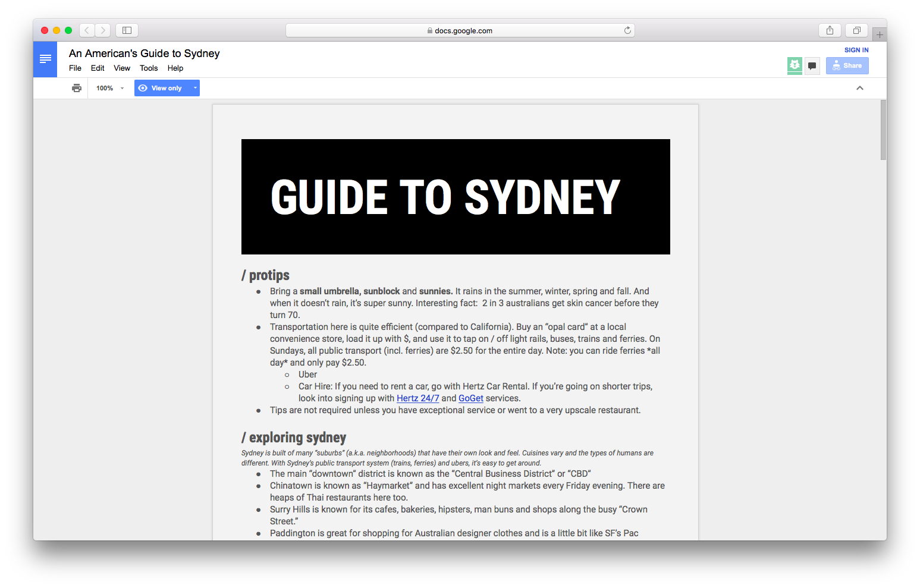Expand the View only mode dropdown arrow
This screenshot has height=588, width=920.
click(195, 88)
